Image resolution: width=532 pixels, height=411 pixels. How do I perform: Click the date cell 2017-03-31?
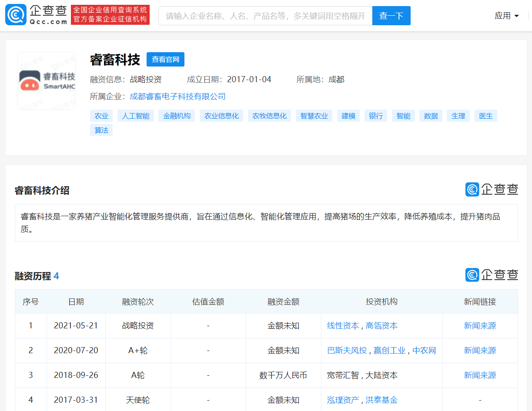coord(76,400)
